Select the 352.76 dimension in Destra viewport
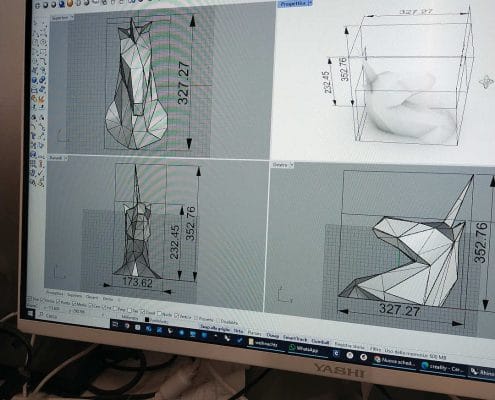 [x=481, y=242]
